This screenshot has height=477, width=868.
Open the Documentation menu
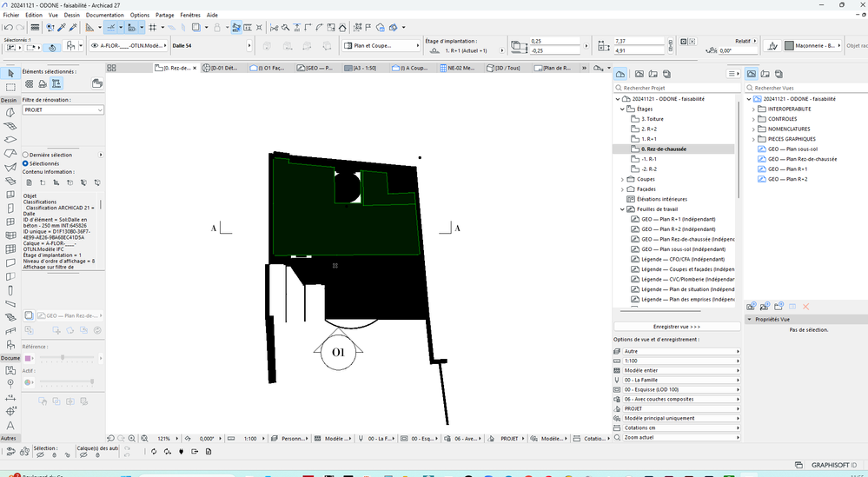[105, 15]
